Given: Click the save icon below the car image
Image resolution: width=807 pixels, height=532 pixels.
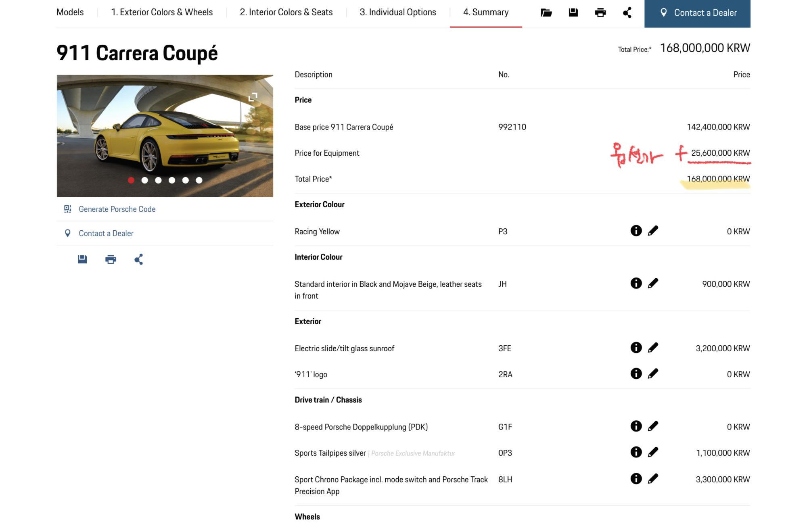Looking at the screenshot, I should coord(82,259).
